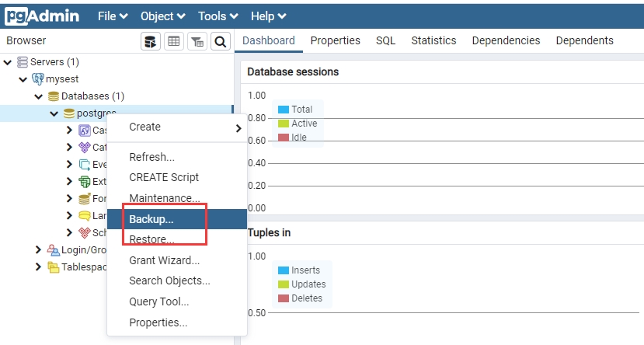The width and height of the screenshot is (644, 345).
Task: Click the Filtered Rows toolbar icon
Action: coord(197,41)
